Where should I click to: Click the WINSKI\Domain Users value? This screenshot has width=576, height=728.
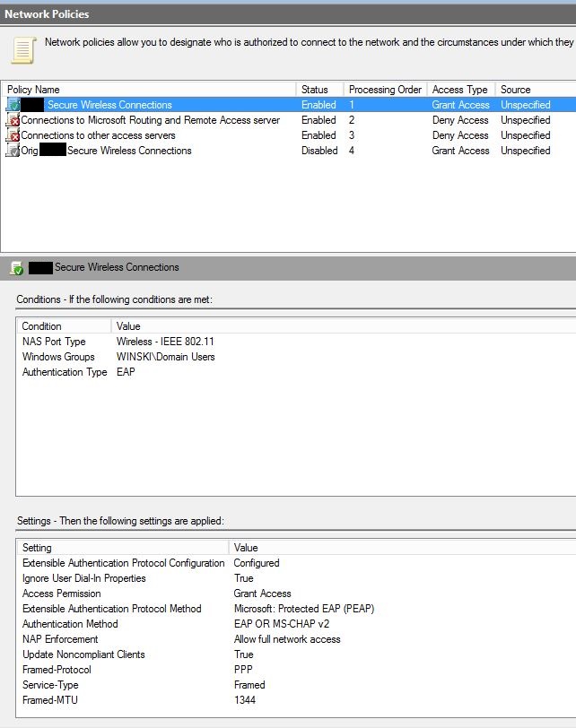click(x=166, y=357)
